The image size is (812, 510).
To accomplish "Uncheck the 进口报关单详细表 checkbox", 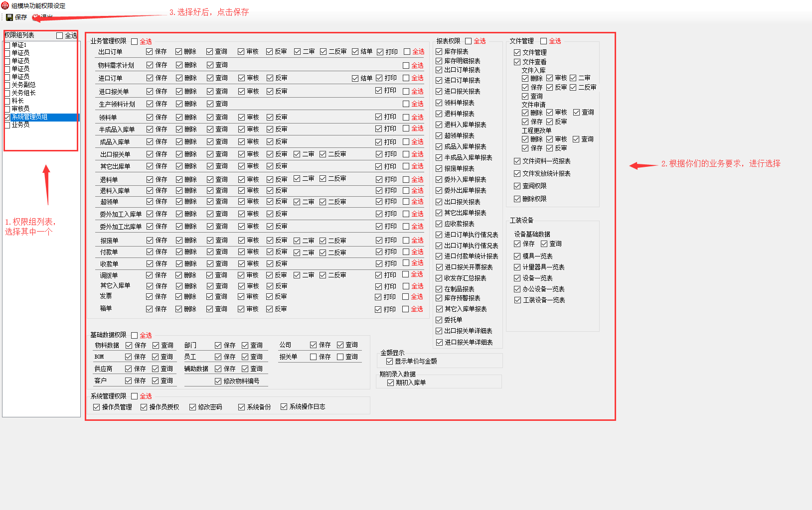I will 439,342.
